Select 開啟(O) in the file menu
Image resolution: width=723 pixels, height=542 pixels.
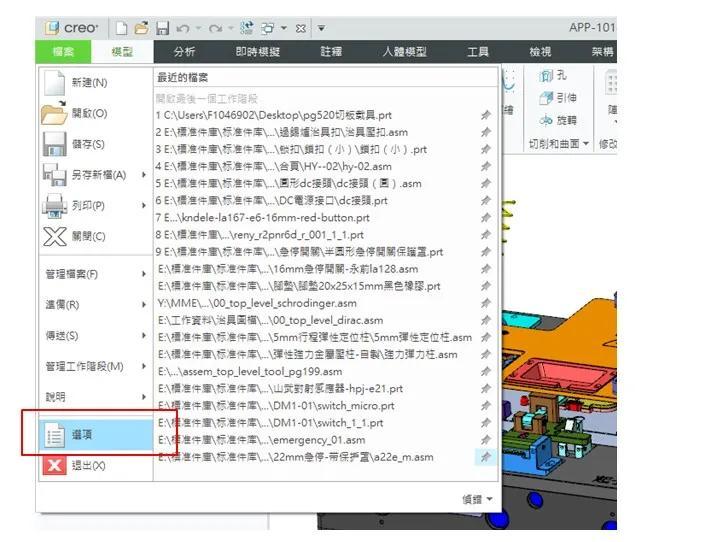[95, 113]
